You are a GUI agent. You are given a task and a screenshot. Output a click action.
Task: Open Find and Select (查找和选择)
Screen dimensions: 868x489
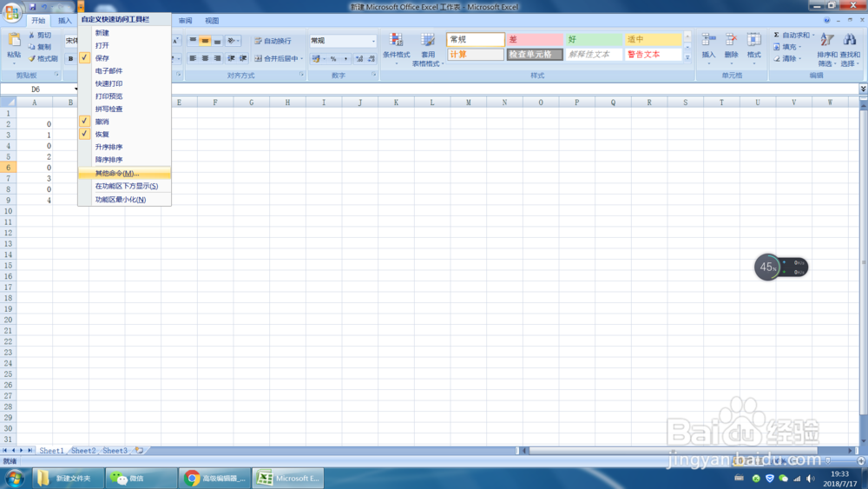850,49
